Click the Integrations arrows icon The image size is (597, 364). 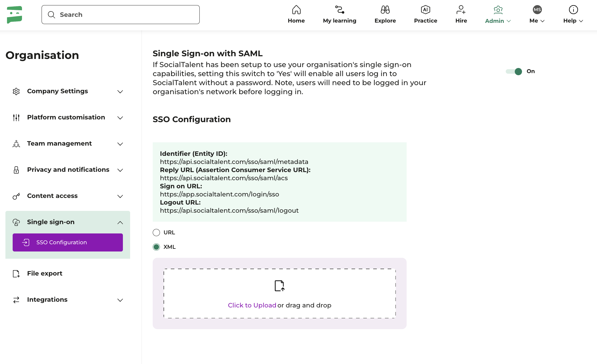(16, 300)
